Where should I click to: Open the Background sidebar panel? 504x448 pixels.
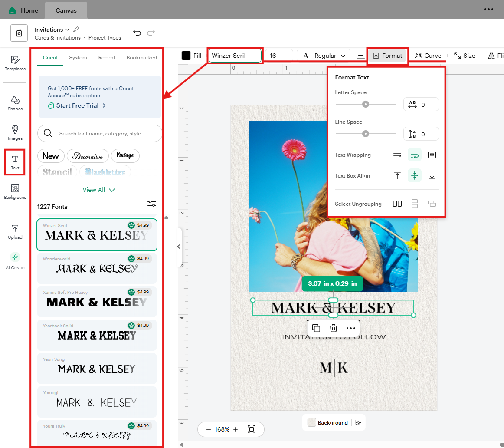(15, 192)
